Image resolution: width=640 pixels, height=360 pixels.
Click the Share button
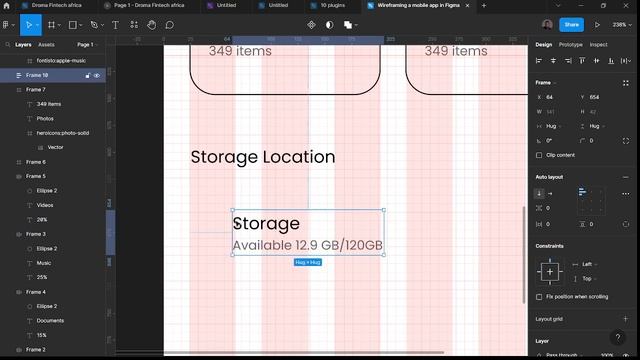coord(571,25)
